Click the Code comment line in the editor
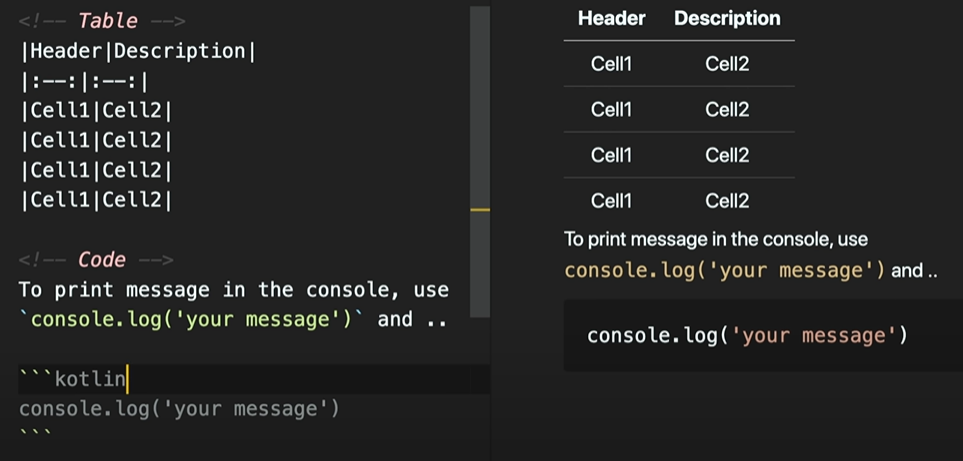Image resolution: width=963 pixels, height=461 pixels. tap(96, 260)
